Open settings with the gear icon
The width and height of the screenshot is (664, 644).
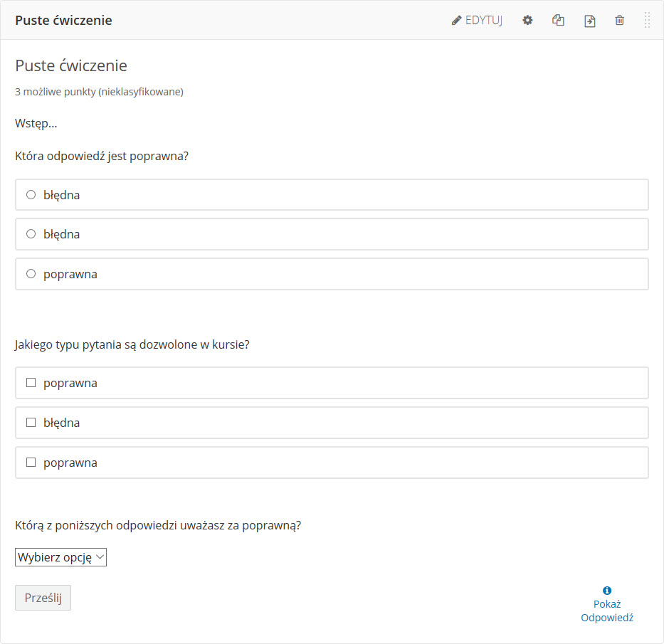click(x=527, y=21)
